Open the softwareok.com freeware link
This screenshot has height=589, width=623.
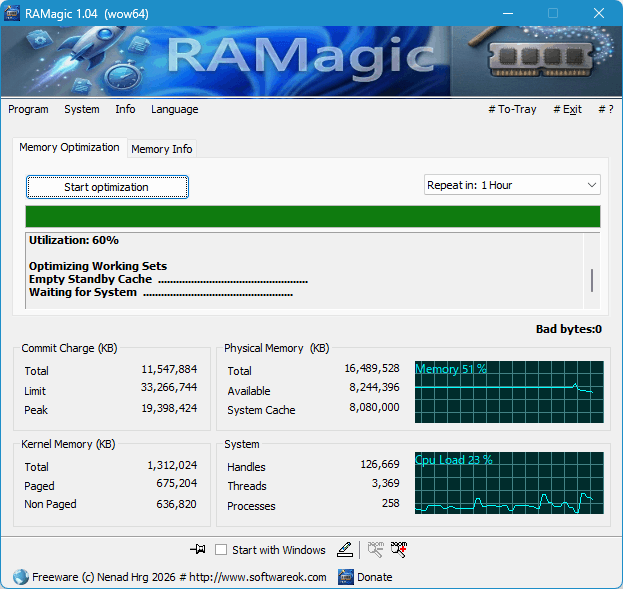(x=180, y=577)
